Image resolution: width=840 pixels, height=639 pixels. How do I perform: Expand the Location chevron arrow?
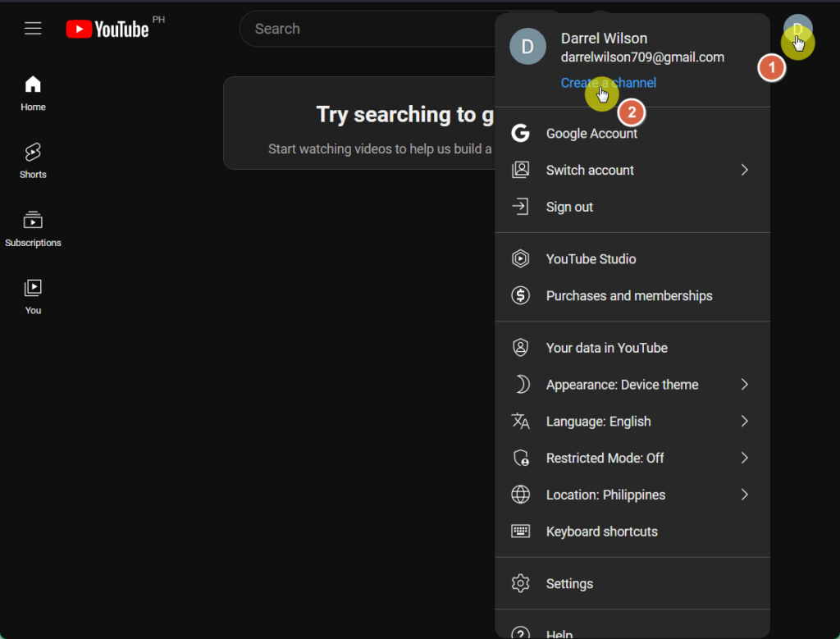744,495
